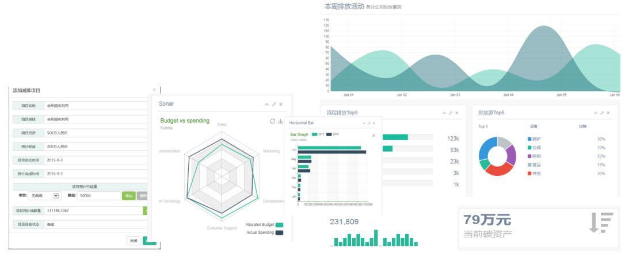The height and width of the screenshot is (262, 644).
Task: Collapse the 排放源Top5 panel
Action: pyautogui.click(x=596, y=113)
